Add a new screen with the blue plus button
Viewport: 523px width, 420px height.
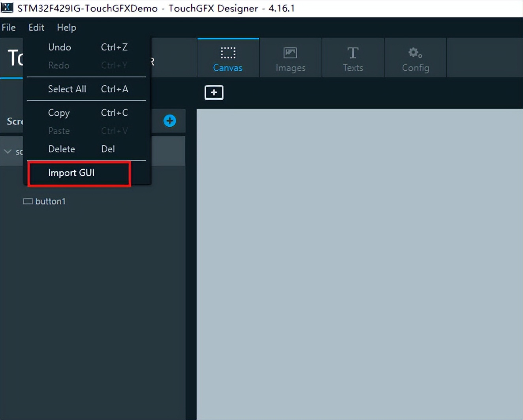pos(170,121)
